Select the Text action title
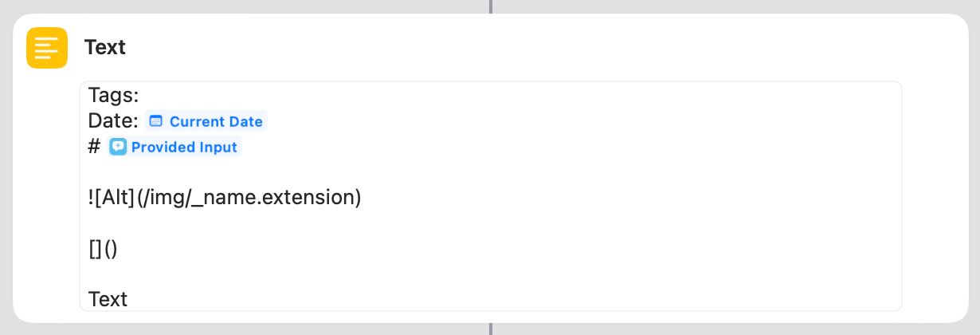The width and height of the screenshot is (980, 335). point(105,48)
